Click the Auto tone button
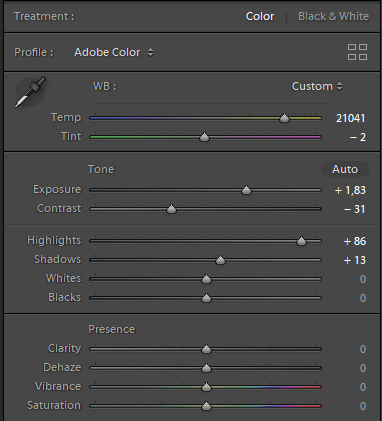 345,169
